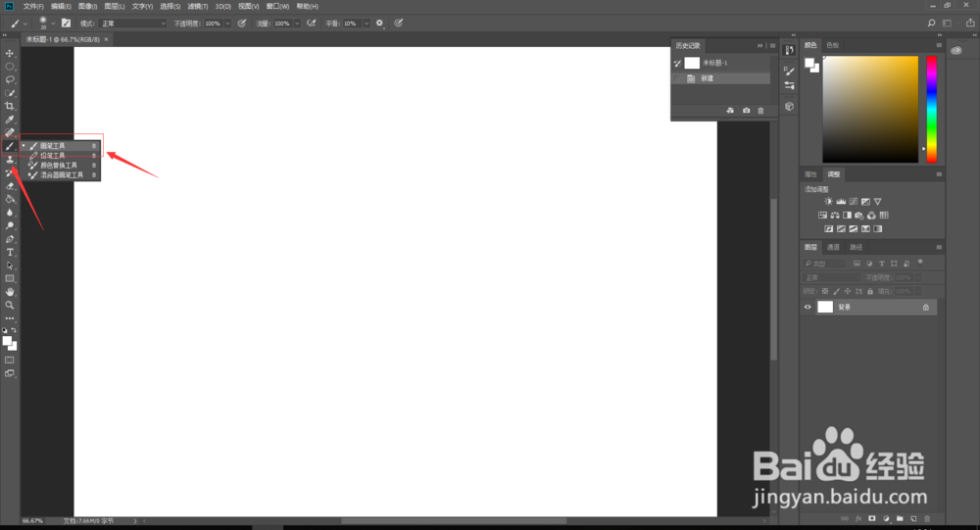
Task: Toggle the layer filter on/off switch
Action: point(920,263)
